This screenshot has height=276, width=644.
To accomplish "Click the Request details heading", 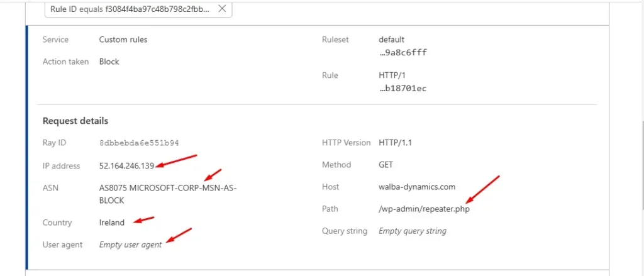I will (75, 121).
